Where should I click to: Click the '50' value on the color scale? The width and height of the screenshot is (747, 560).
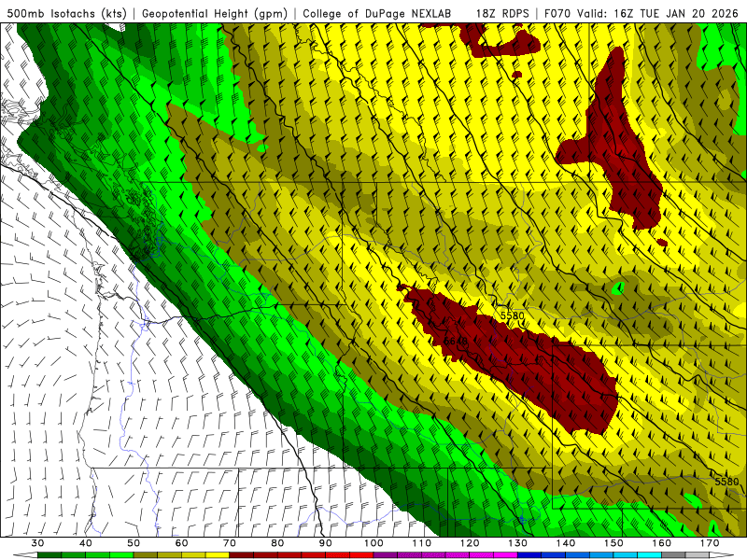tap(134, 543)
